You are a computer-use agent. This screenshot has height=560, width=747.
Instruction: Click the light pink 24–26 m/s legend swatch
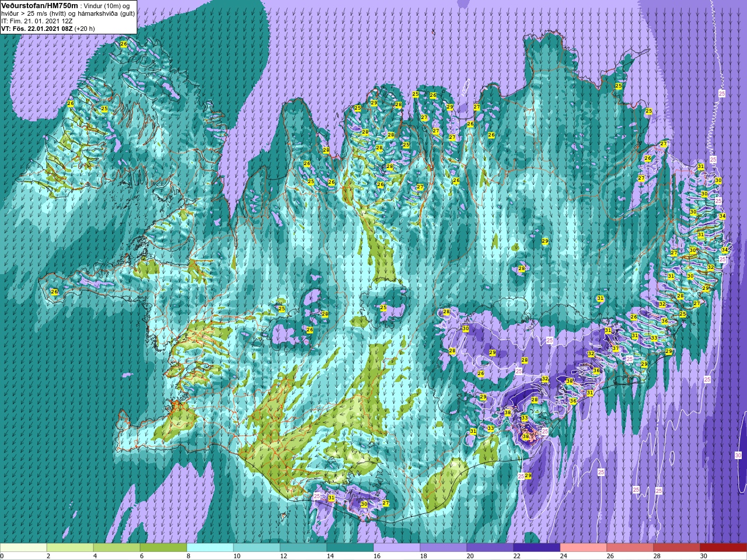click(584, 548)
